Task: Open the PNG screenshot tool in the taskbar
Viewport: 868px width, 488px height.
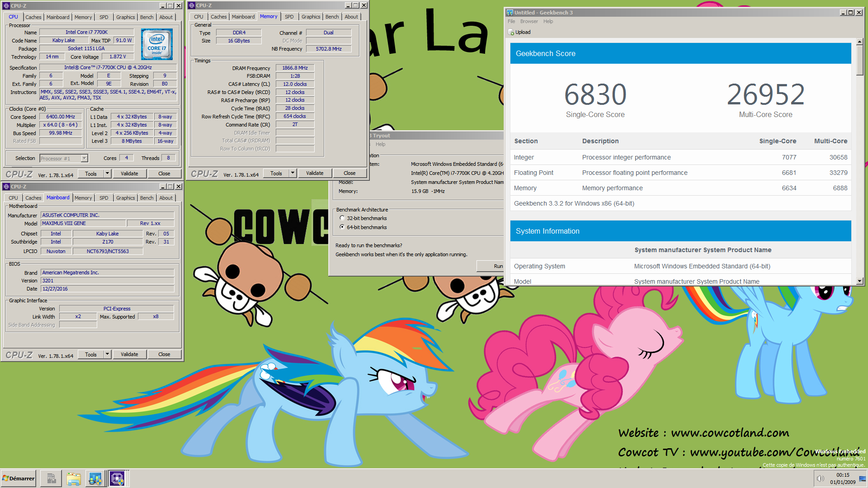Action: 51,479
